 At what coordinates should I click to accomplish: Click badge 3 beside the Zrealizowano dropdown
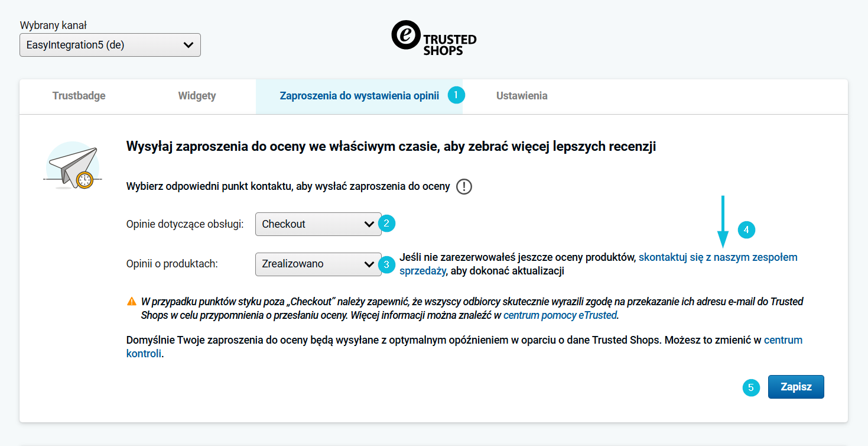point(386,264)
